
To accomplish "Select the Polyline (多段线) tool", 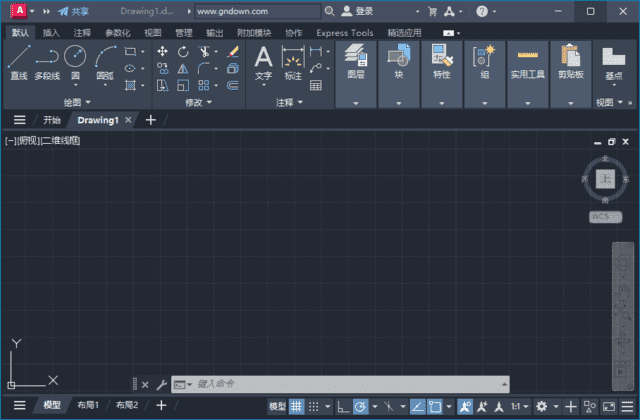I will (47, 62).
